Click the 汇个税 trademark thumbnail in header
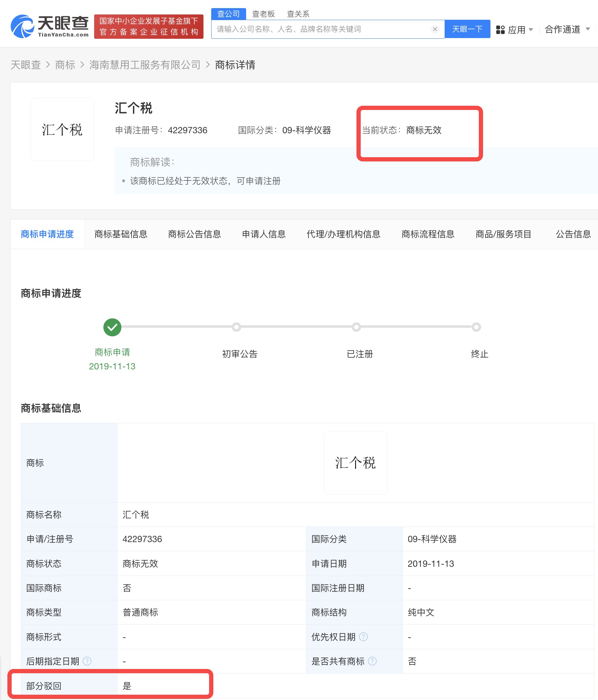598x700 pixels. click(x=62, y=129)
